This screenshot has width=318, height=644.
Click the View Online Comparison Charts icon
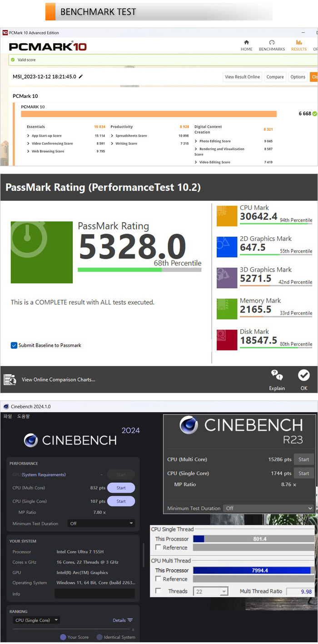pos(10,380)
